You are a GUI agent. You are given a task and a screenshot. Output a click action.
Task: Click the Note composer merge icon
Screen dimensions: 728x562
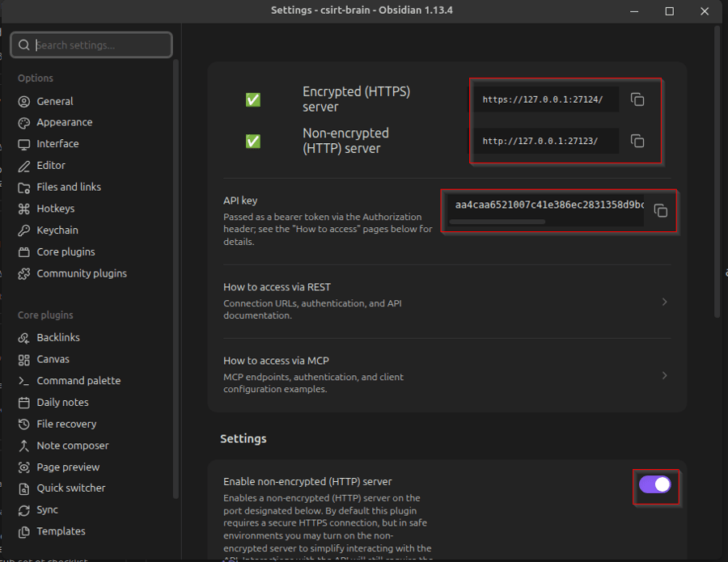[24, 446]
